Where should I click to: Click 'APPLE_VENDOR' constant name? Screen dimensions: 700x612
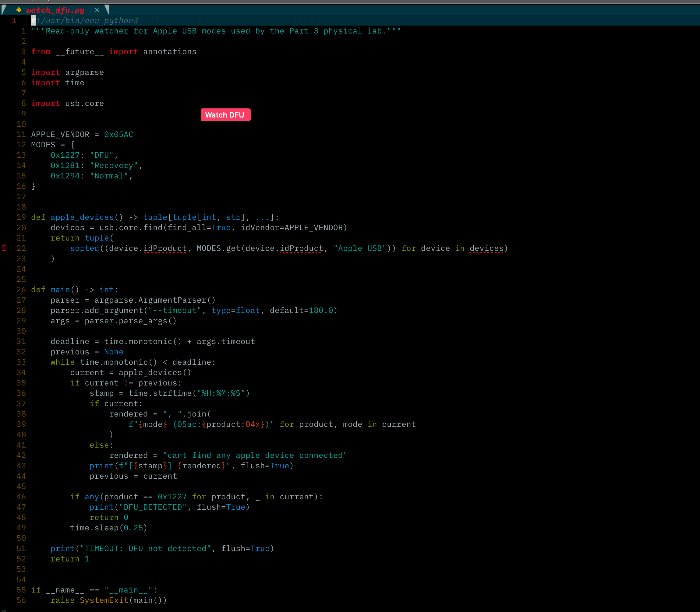(60, 135)
